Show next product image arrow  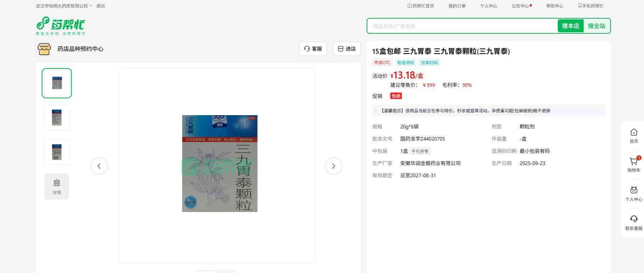[x=333, y=166]
